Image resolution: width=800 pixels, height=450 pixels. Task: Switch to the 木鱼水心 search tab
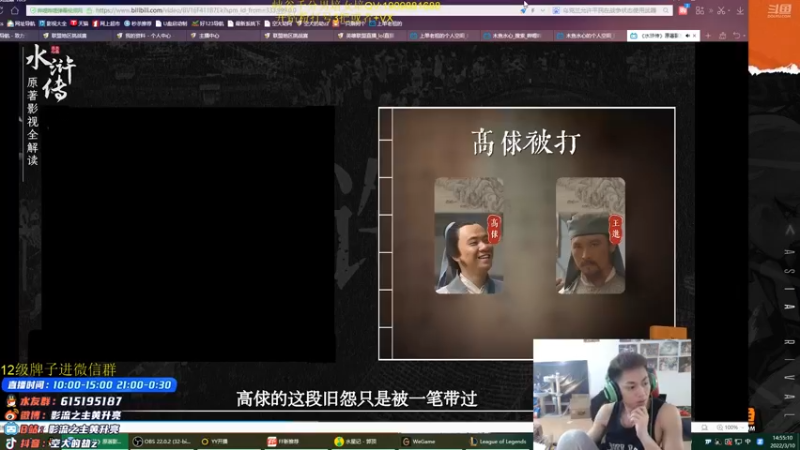pos(515,36)
